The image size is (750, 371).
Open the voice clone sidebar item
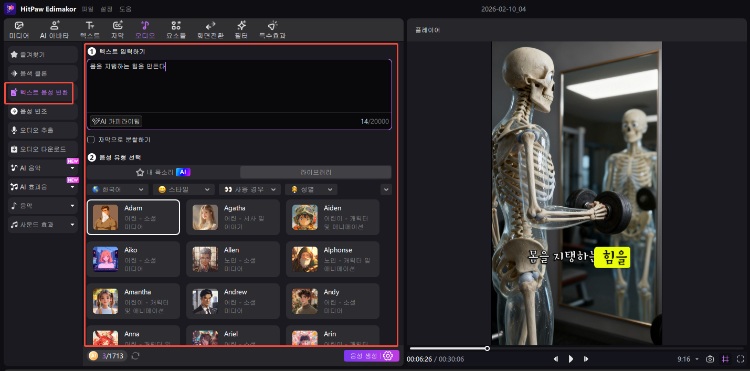(x=43, y=74)
